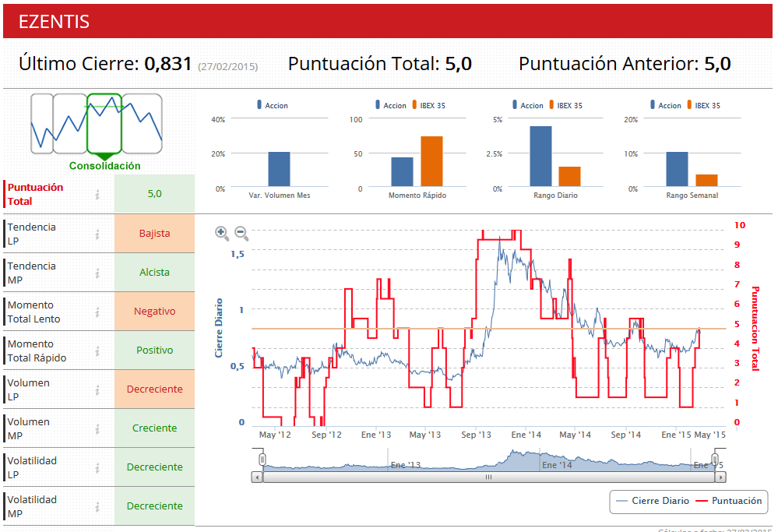Click the left arrow of the navigator scrollbar

[x=256, y=477]
